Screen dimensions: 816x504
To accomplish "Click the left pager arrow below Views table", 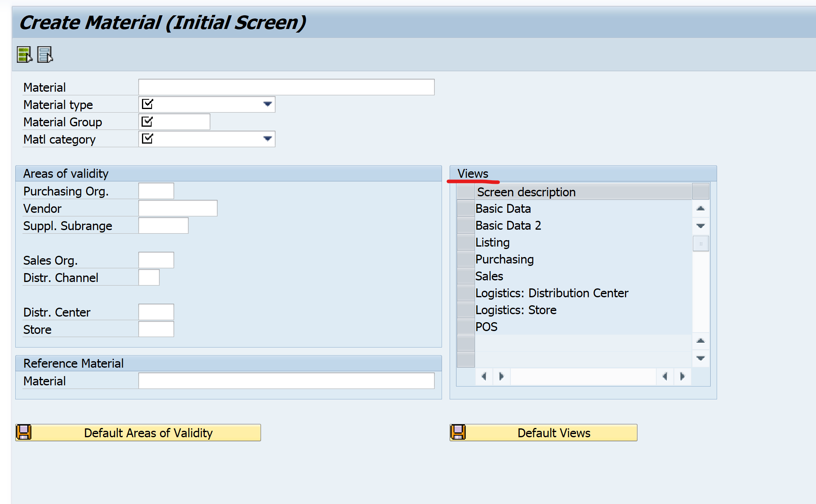I will click(484, 376).
